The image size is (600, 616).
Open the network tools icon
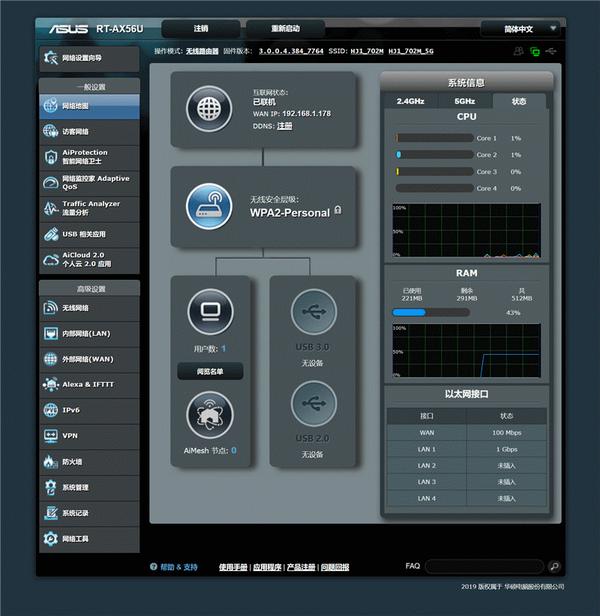[51, 539]
